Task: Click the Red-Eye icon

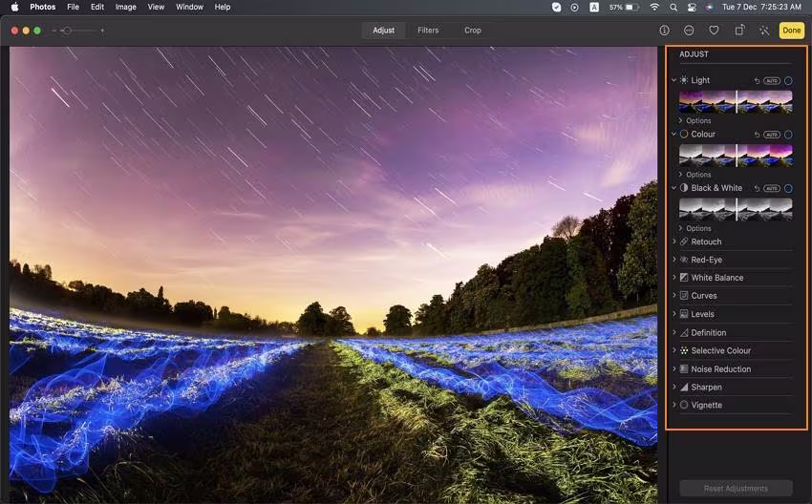Action: [x=684, y=260]
